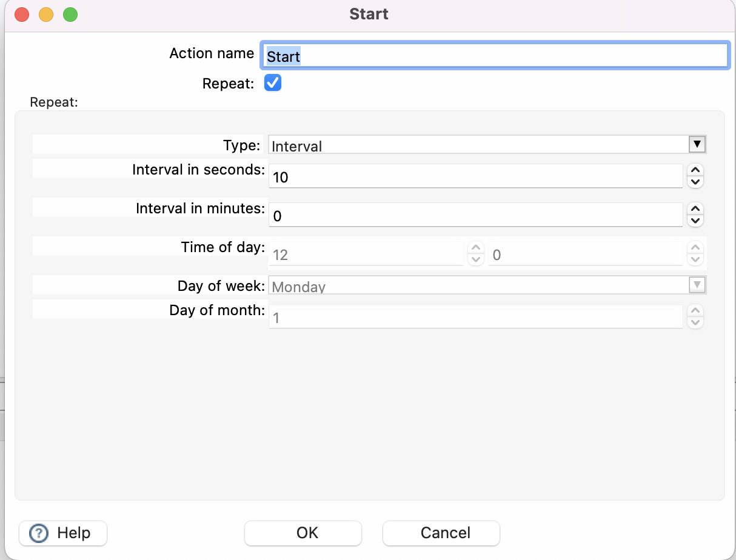Decrease Interval in minutes with down arrow
Viewport: 736px width, 560px height.
point(695,221)
